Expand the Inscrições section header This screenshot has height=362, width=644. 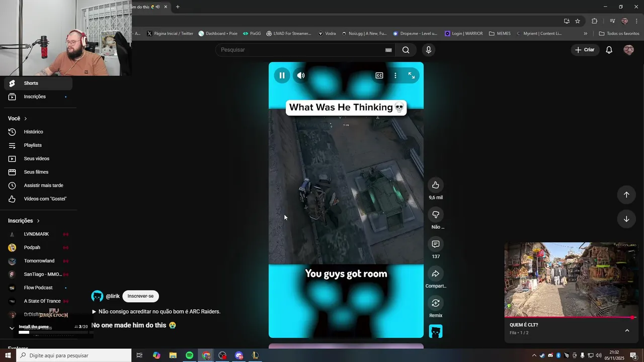[24, 221]
